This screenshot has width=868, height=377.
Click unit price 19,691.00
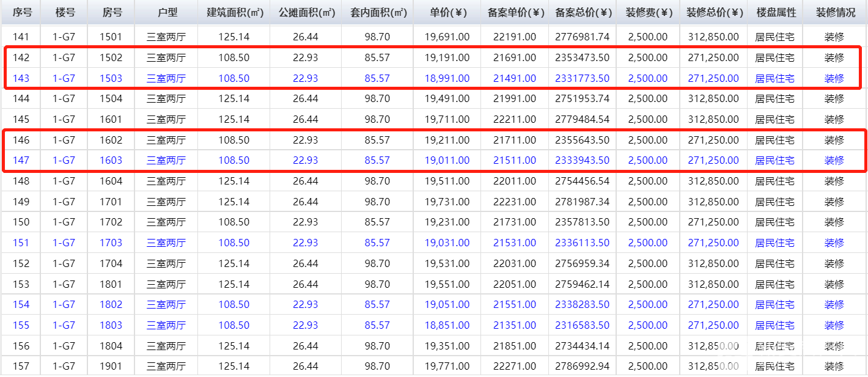[447, 37]
